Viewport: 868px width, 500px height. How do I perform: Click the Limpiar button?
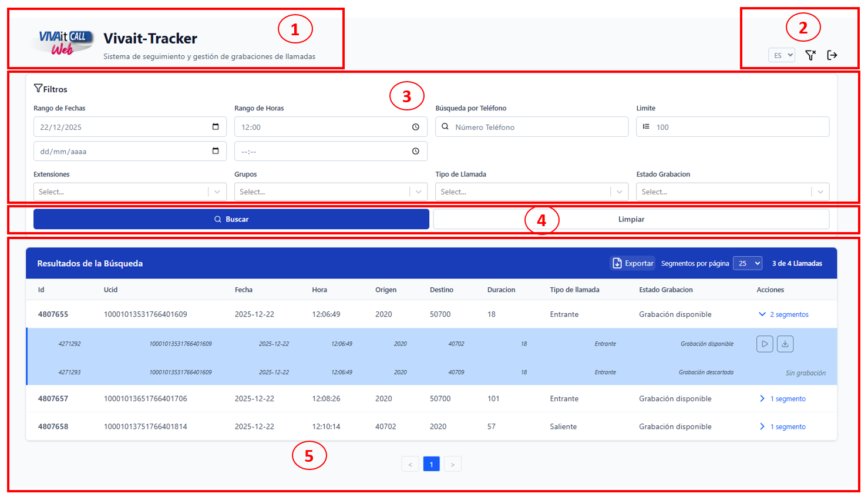coord(631,219)
